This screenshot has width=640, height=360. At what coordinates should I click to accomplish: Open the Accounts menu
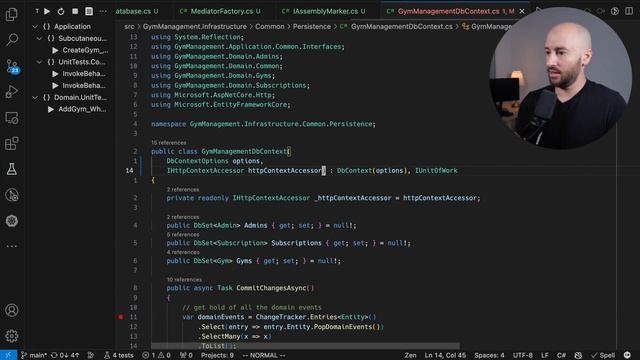12,310
